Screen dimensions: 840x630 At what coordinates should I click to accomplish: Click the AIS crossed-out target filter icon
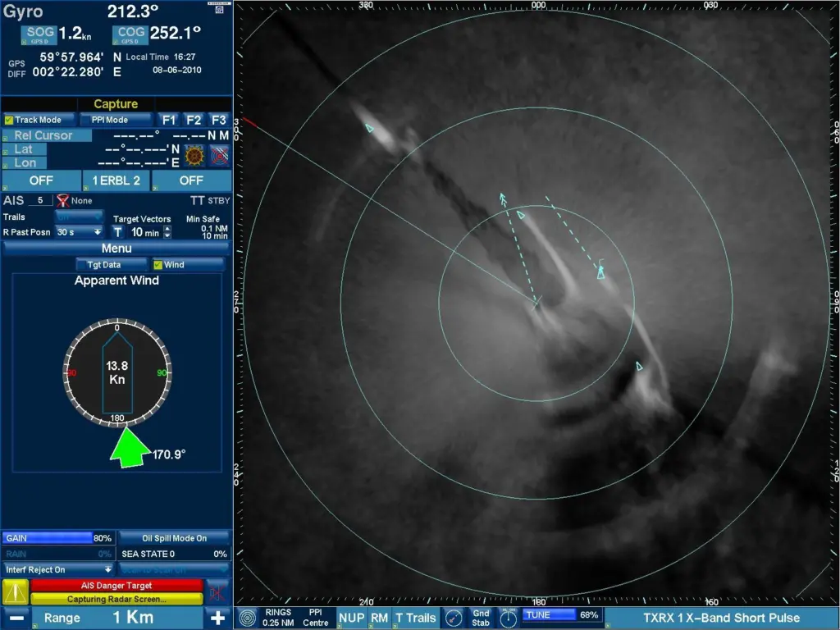click(63, 200)
